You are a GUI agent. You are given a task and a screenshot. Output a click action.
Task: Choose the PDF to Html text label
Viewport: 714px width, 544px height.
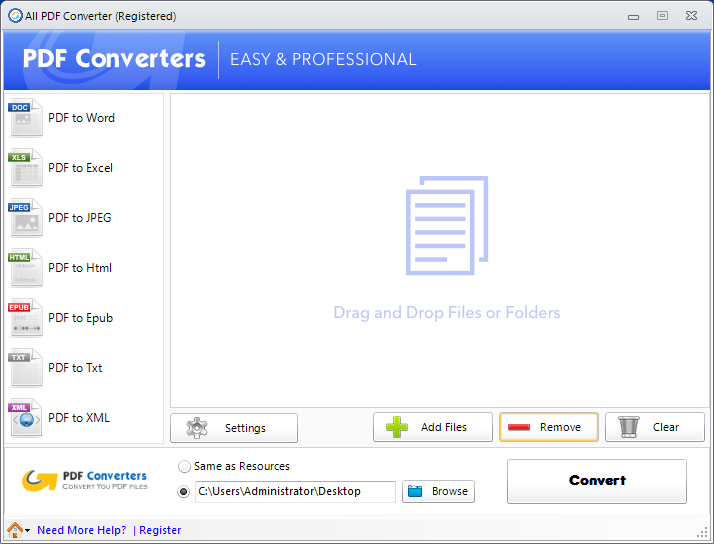point(80,268)
